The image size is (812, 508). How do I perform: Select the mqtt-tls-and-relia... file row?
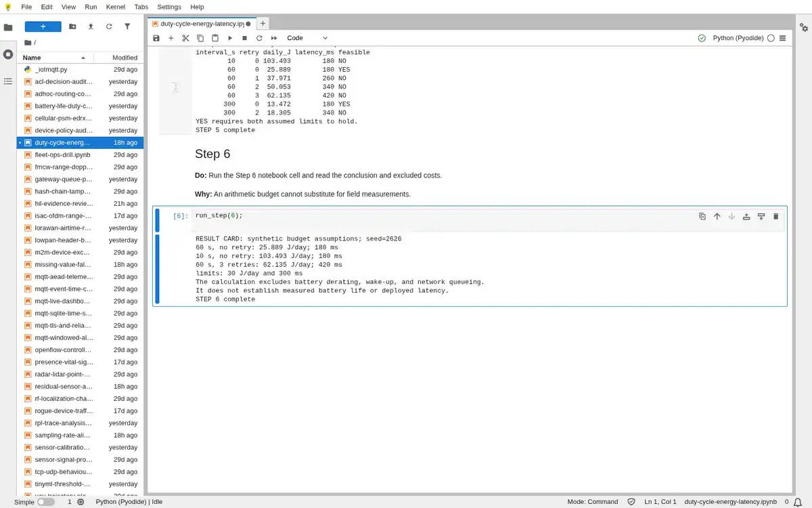point(80,326)
